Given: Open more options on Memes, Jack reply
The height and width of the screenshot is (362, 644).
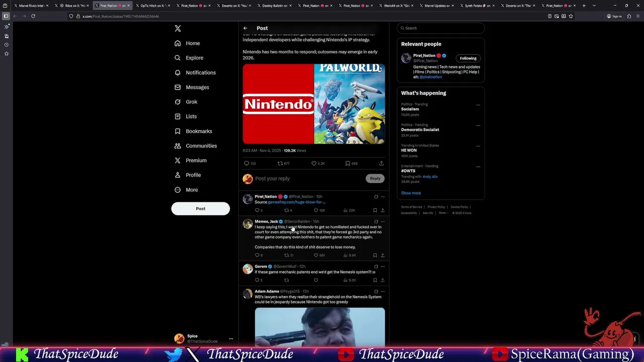Looking at the screenshot, I should coord(382,221).
